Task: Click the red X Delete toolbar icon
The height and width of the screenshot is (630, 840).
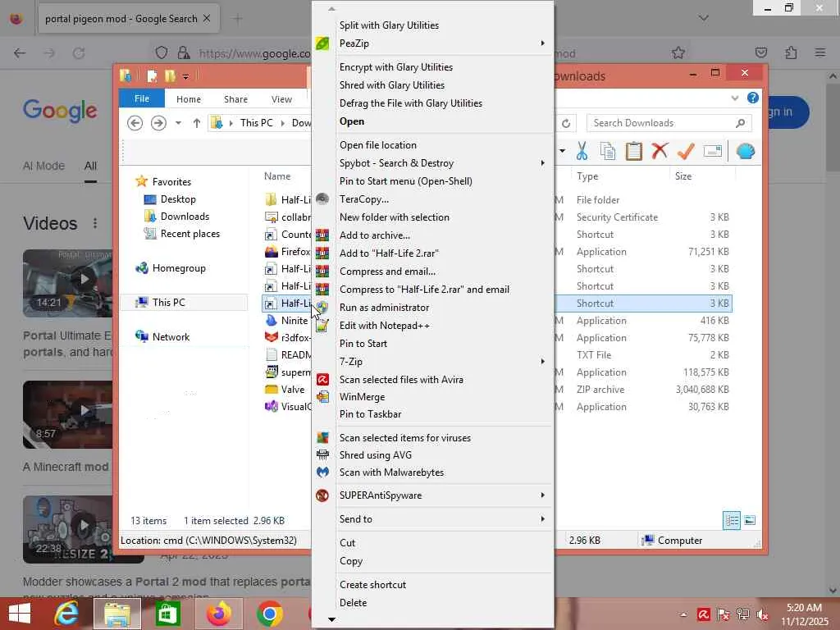Action: [660, 151]
